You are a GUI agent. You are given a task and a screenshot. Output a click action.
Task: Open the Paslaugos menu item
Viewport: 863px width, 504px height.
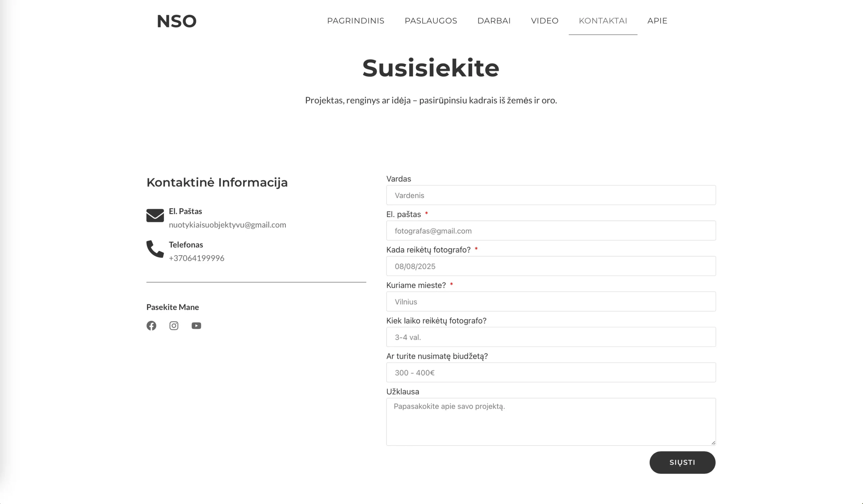(431, 21)
